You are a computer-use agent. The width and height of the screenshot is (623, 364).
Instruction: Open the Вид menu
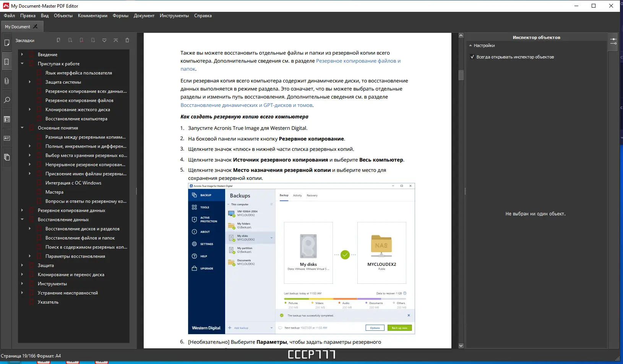(x=45, y=16)
